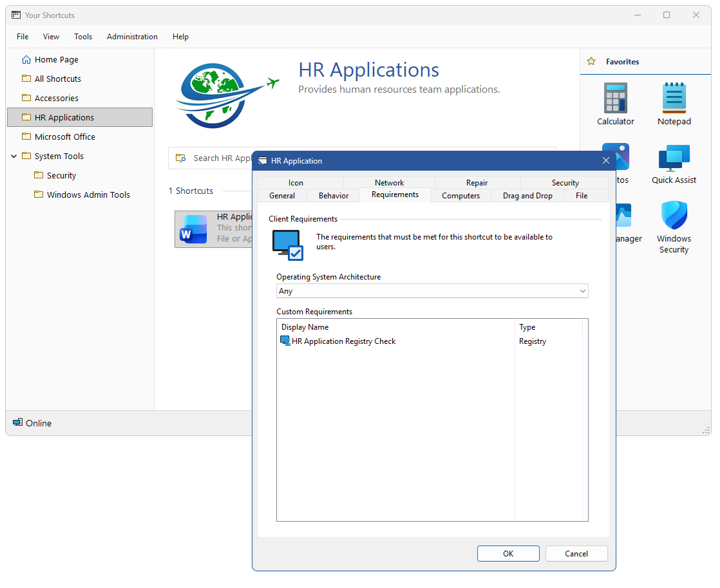720x588 pixels.
Task: Open the Calculator favorite icon
Action: (x=615, y=97)
